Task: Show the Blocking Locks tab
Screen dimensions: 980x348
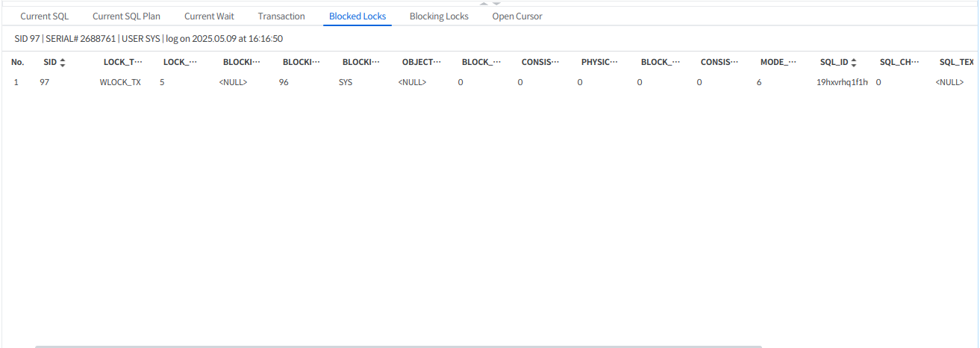Action: point(439,16)
